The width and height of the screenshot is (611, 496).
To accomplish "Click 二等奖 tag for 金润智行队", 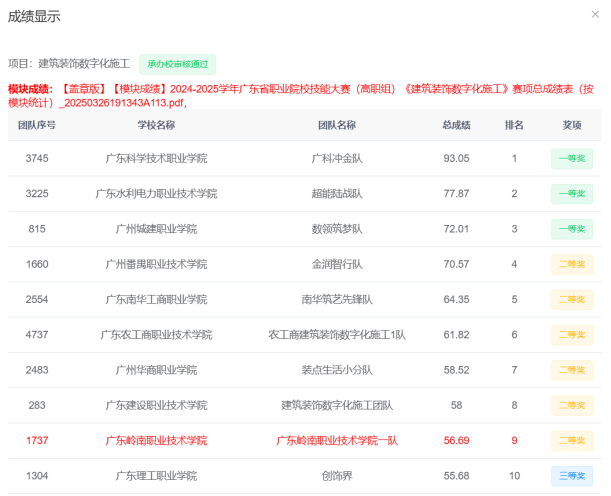I will click(572, 264).
